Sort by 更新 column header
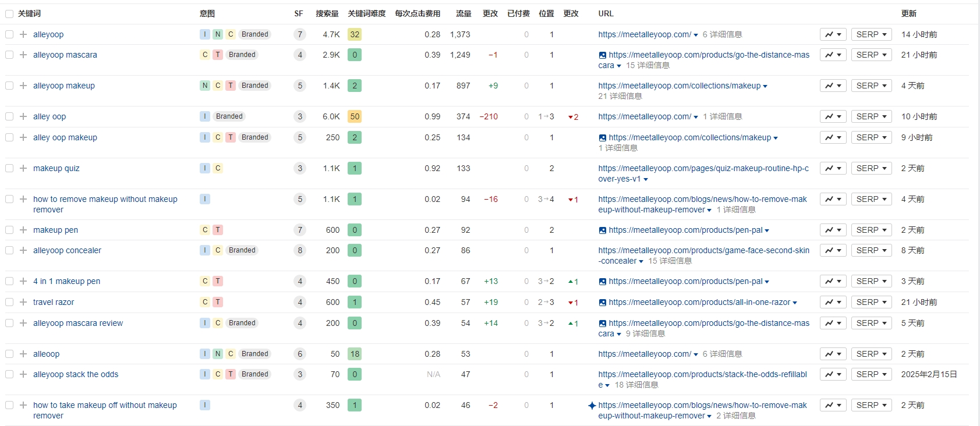The image size is (980, 426). [x=909, y=13]
